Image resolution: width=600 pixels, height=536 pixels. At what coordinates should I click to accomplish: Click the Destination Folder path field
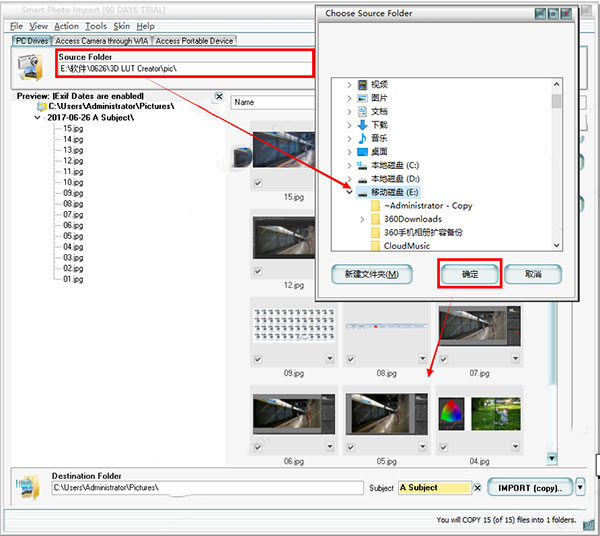[207, 488]
